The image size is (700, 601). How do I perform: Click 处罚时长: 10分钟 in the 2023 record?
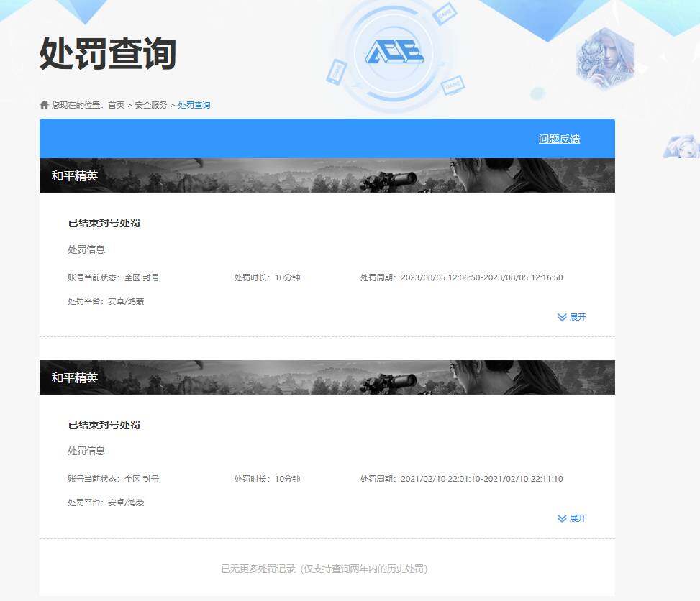point(267,277)
